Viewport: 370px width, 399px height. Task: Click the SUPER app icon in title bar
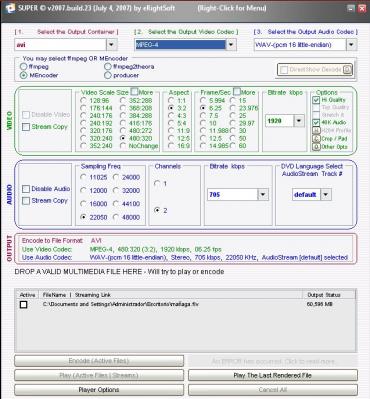point(9,7)
